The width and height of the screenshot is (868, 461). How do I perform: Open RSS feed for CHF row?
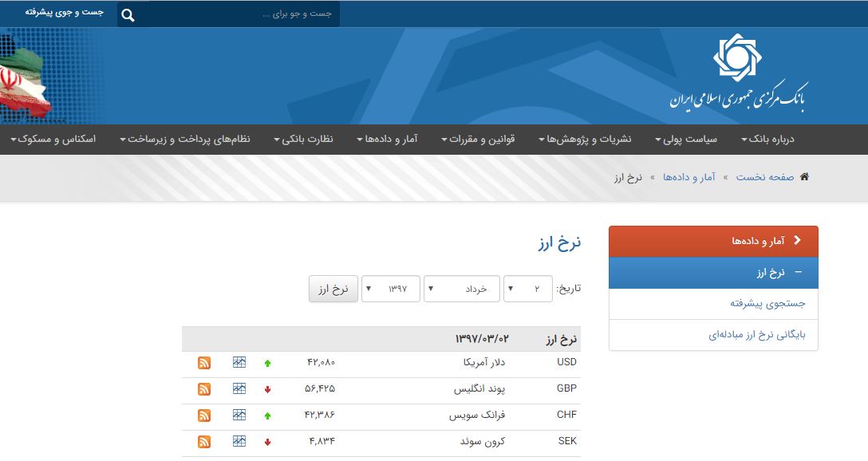coord(204,415)
